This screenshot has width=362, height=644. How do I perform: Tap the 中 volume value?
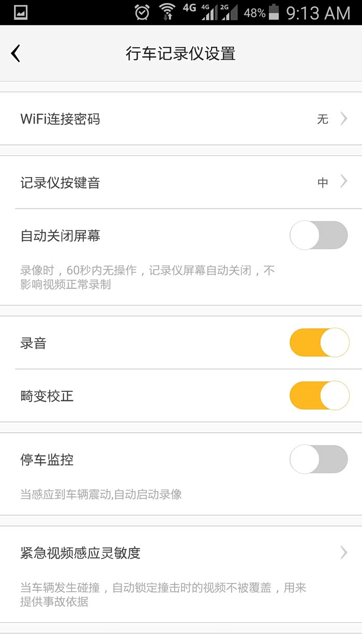click(323, 183)
